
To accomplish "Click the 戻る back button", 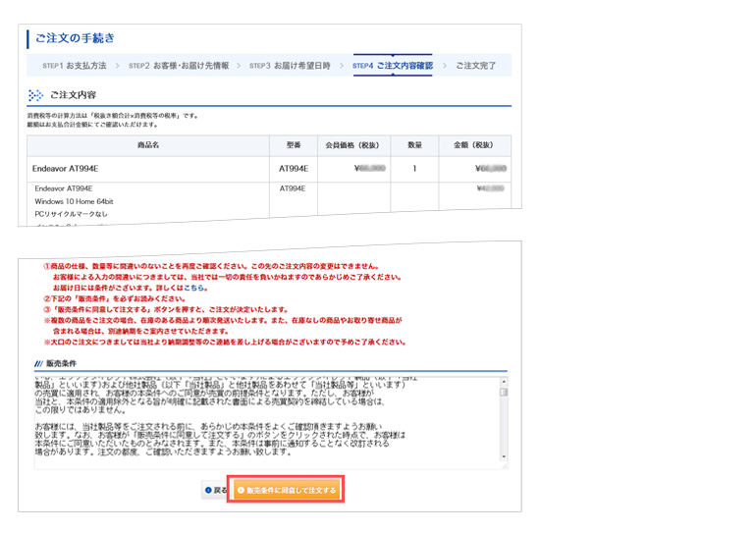I will [216, 490].
